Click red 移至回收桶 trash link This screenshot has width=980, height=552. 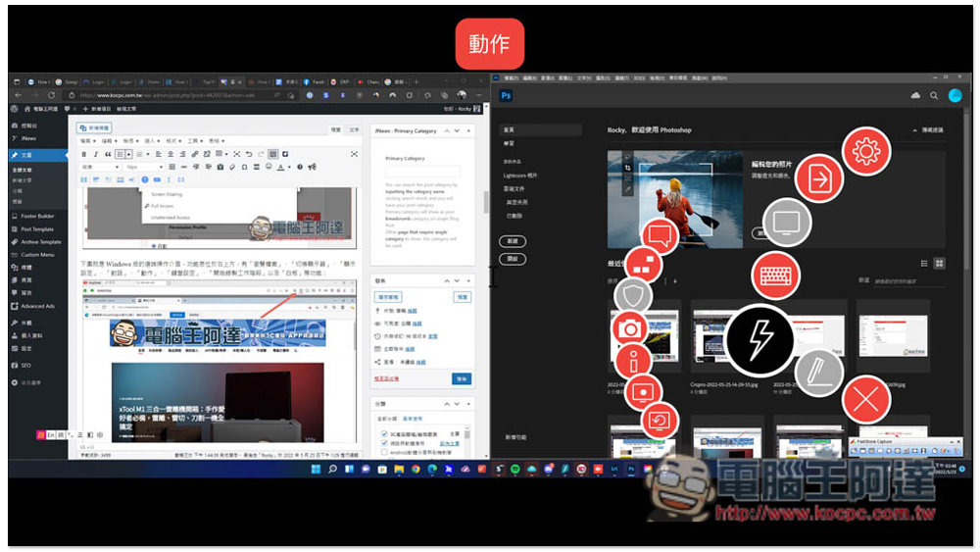(x=386, y=378)
